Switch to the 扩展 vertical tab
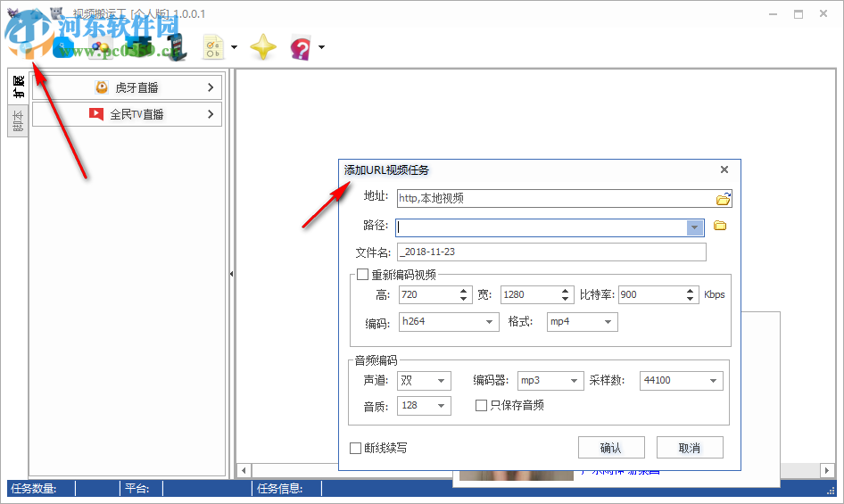This screenshot has width=844, height=504. pos(18,87)
